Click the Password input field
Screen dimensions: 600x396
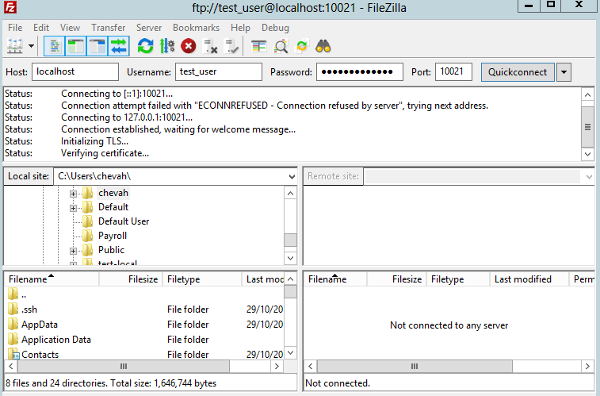tap(360, 72)
